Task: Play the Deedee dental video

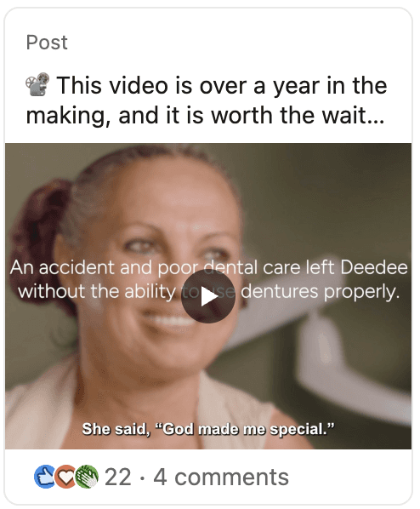Action: [208, 296]
